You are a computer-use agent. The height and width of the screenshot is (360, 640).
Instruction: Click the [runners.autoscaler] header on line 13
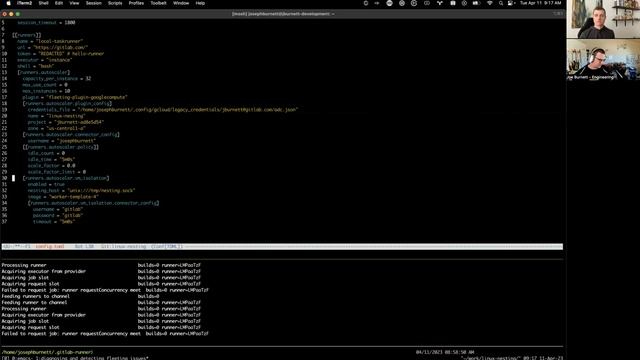click(44, 72)
